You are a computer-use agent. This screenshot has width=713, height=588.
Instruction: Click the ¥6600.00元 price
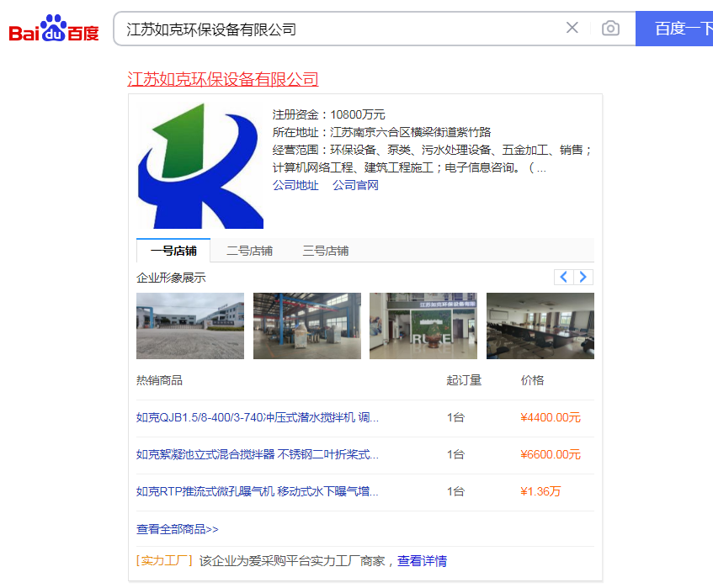(x=551, y=454)
